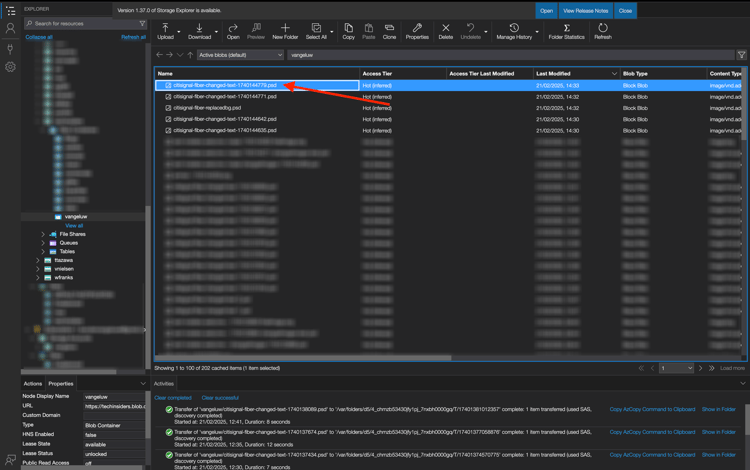Expand the Queues tree node
Screen dimensions: 750x470
(43, 243)
